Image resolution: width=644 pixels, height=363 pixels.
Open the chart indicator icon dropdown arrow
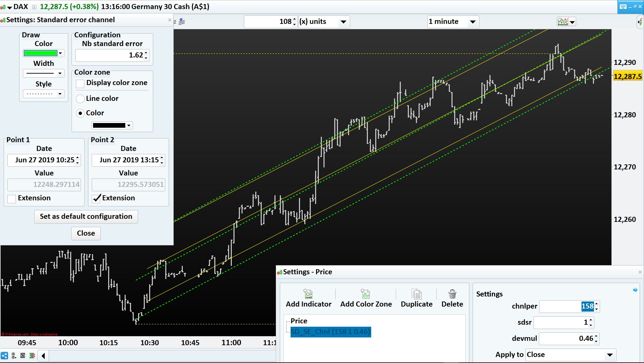point(572,22)
